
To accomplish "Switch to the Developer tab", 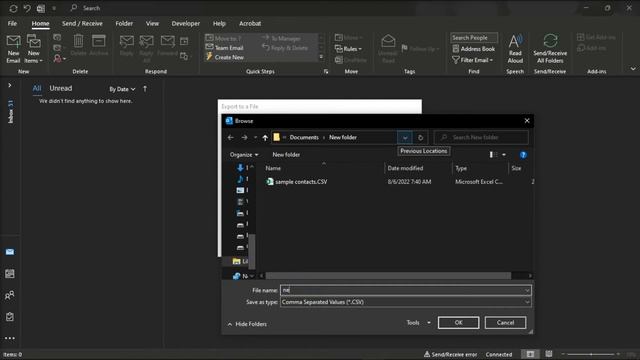I will pyautogui.click(x=186, y=23).
